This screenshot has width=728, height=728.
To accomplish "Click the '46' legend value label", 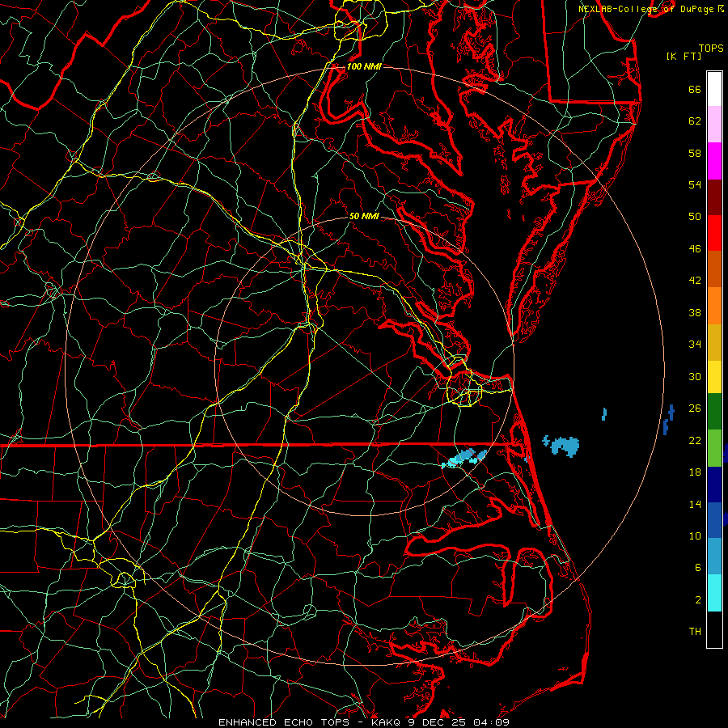I will (x=695, y=249).
